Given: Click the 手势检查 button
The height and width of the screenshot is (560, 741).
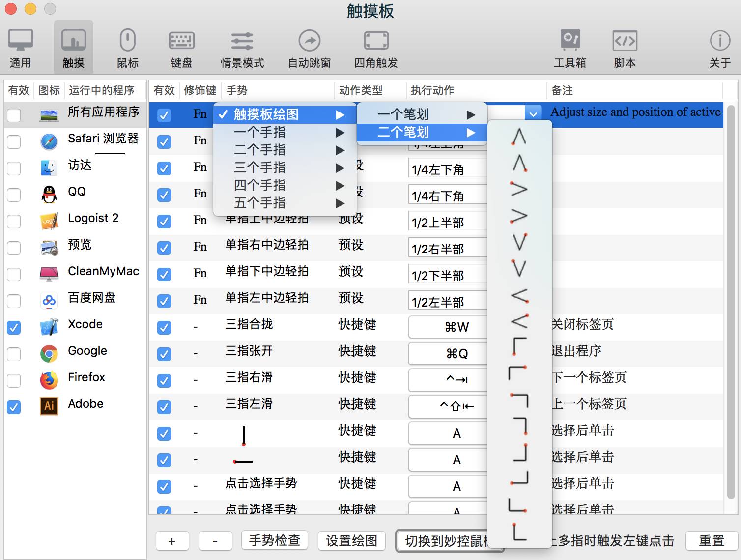Looking at the screenshot, I should point(274,540).
